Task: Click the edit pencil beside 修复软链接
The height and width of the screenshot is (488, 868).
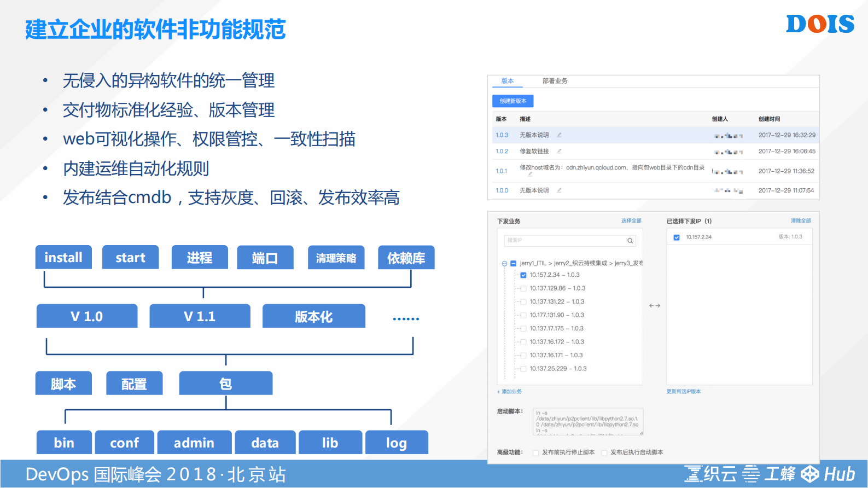Action: pos(559,151)
